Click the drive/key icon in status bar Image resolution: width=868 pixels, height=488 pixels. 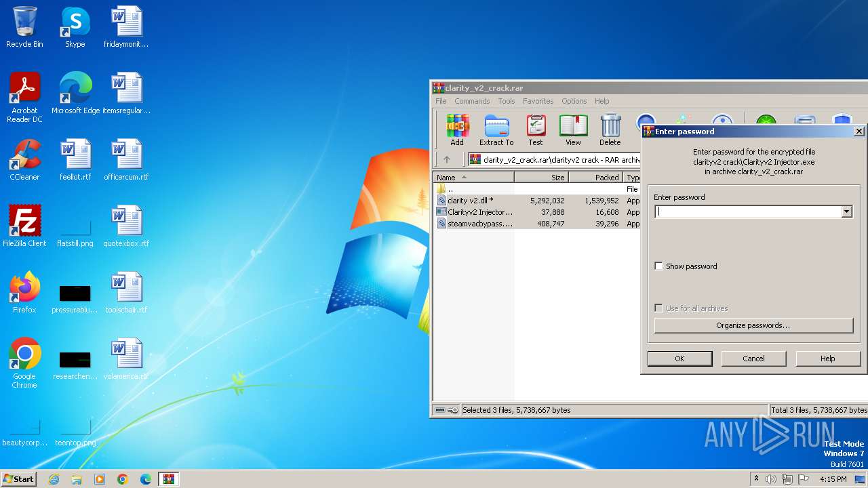coord(446,410)
